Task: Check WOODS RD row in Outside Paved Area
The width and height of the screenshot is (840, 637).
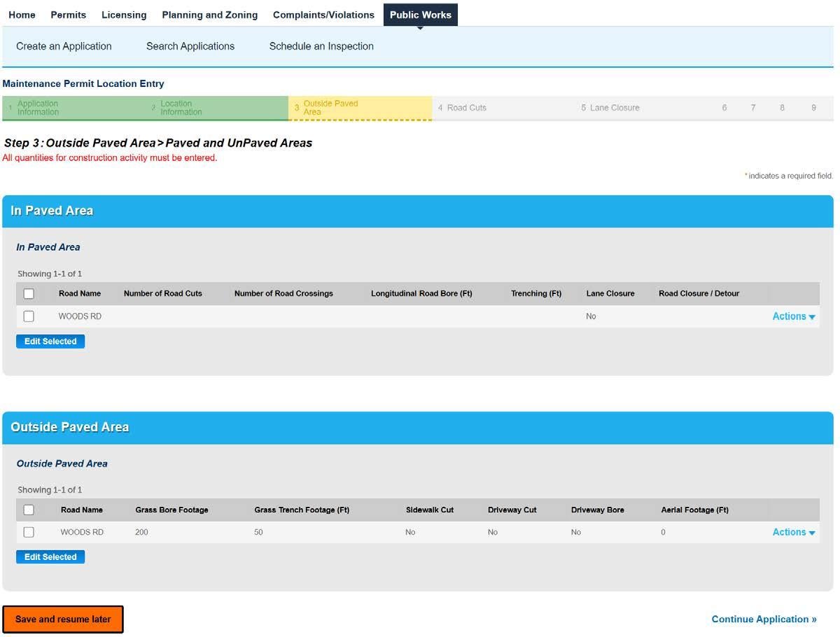Action: point(29,532)
